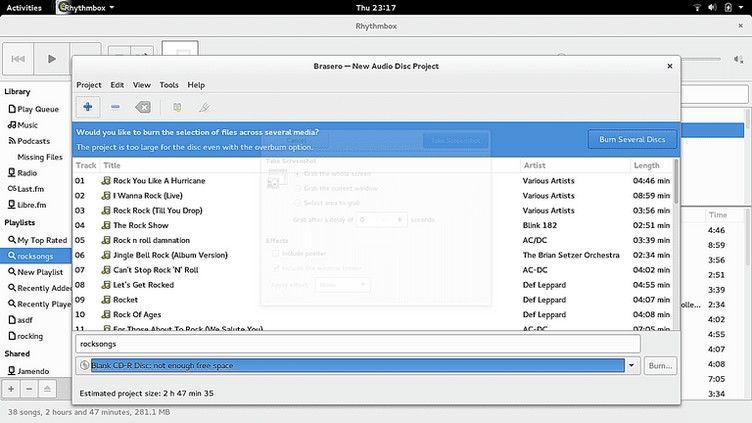Close the Brasero dialog
The width and height of the screenshot is (752, 423).
click(670, 66)
